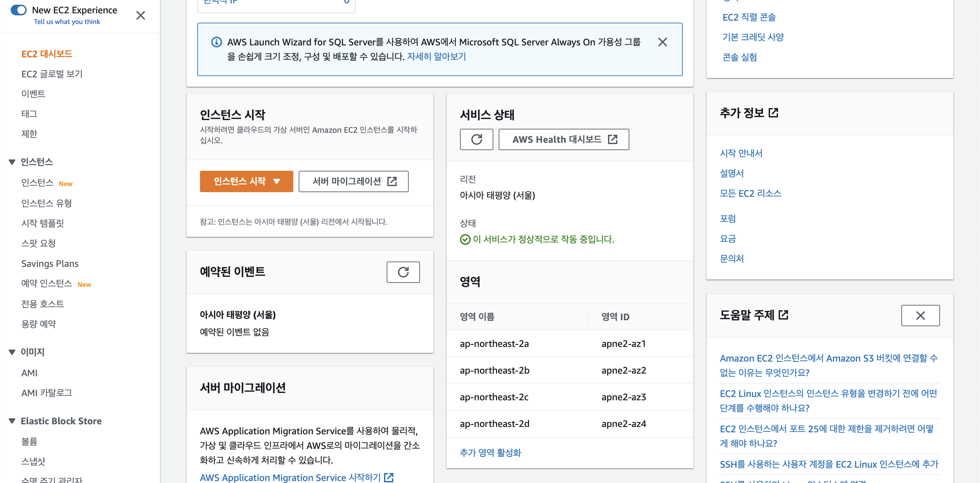
Task: Collapse the 인스턴스 sidebar section
Action: 12,162
